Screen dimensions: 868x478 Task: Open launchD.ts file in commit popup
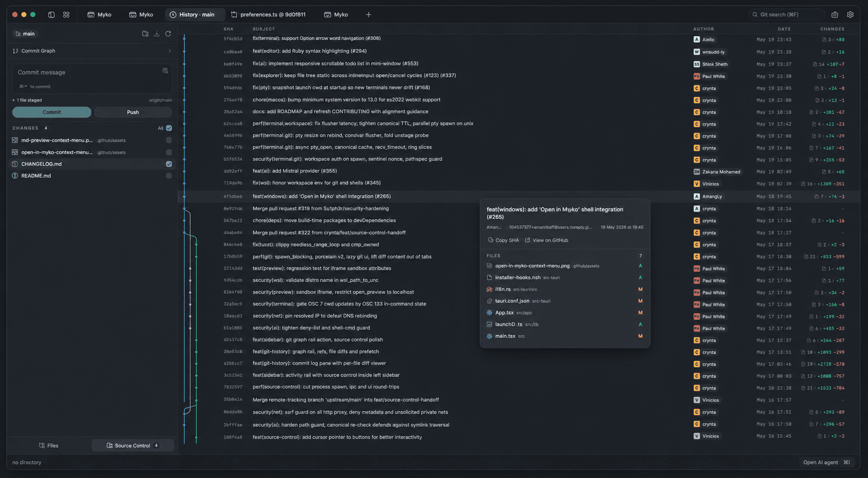[x=564, y=324]
